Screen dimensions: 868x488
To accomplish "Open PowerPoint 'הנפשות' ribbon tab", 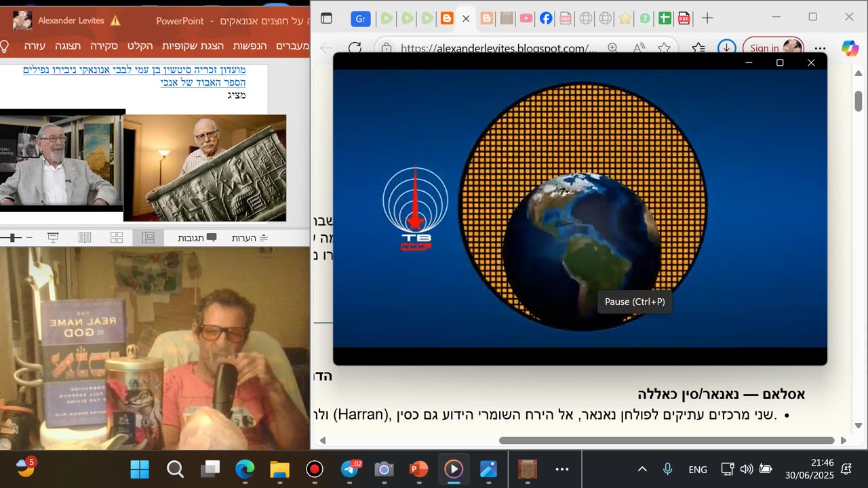I will pyautogui.click(x=250, y=46).
